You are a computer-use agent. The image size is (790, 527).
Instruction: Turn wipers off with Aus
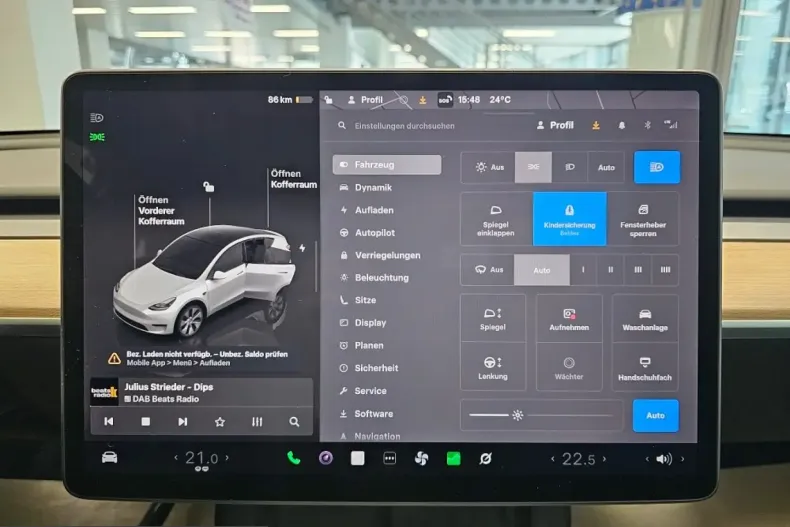click(488, 270)
